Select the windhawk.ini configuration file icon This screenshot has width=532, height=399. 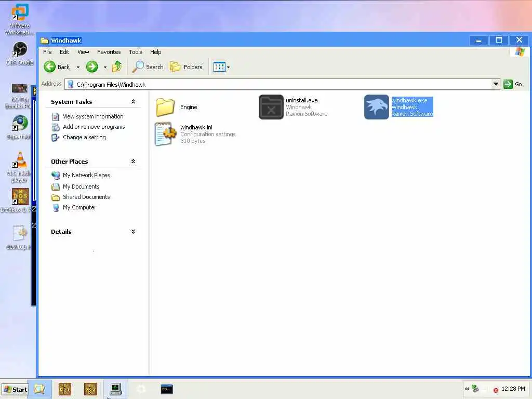[165, 134]
